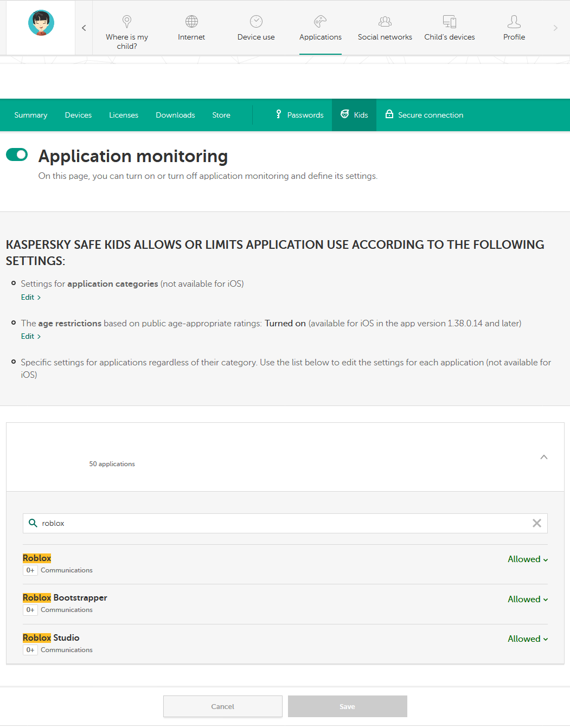The image size is (570, 728).
Task: Open the Allowed dropdown for Roblox
Action: (x=527, y=559)
